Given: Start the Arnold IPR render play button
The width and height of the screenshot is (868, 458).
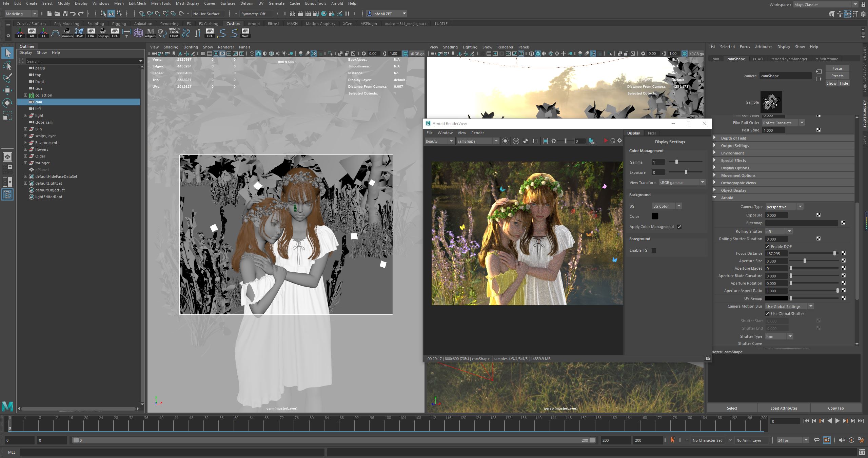Looking at the screenshot, I should coord(606,141).
